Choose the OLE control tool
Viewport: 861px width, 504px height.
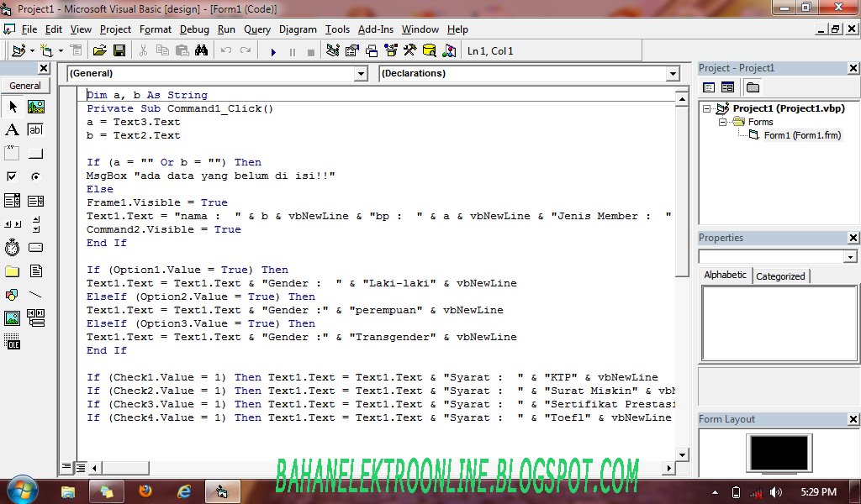pos(12,342)
